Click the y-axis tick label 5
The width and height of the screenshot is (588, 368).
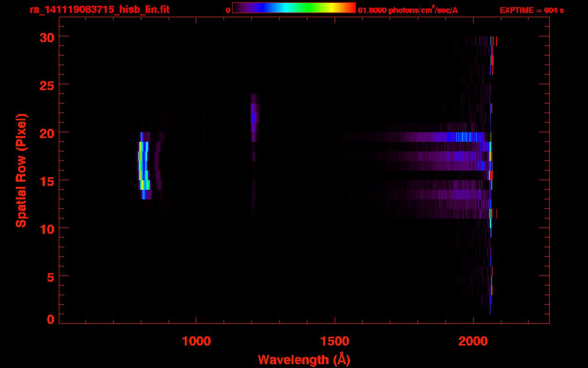pyautogui.click(x=50, y=276)
